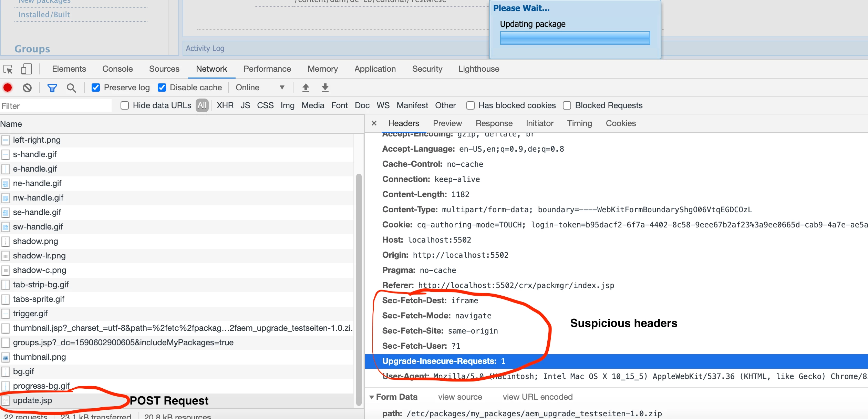
Task: Click the inspect element cursor icon
Action: pos(8,69)
